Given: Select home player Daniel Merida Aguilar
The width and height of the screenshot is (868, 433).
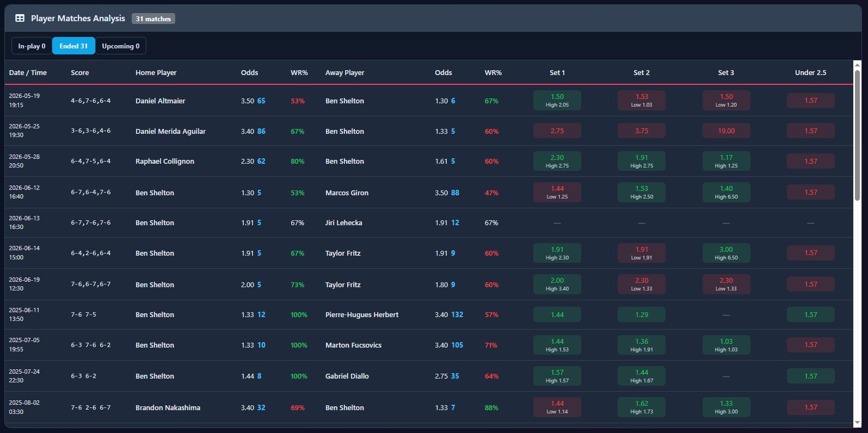Looking at the screenshot, I should pyautogui.click(x=171, y=132).
